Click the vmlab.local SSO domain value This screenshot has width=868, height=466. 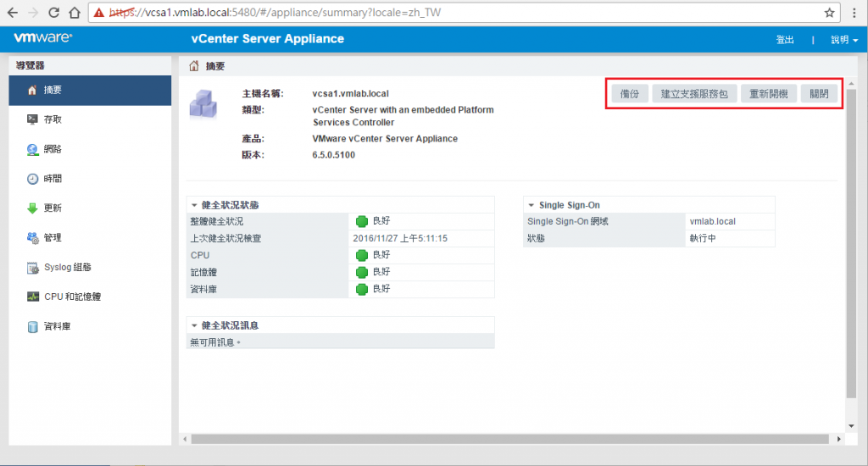(x=712, y=221)
